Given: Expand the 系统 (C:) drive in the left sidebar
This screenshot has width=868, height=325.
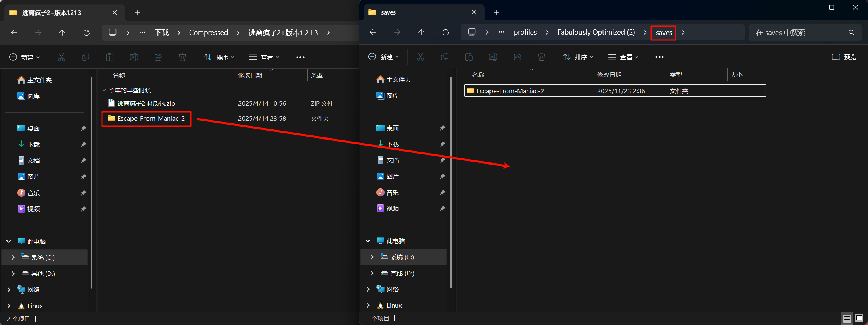Looking at the screenshot, I should 13,257.
